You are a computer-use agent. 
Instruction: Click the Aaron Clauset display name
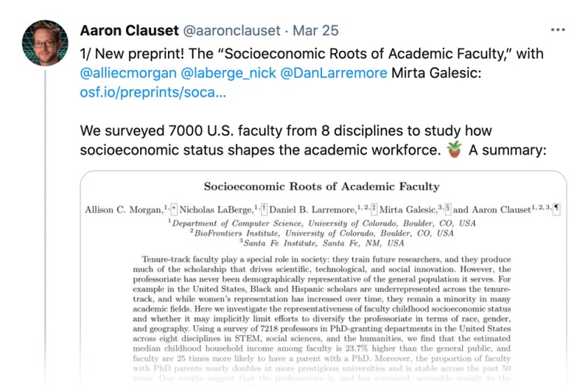click(129, 30)
